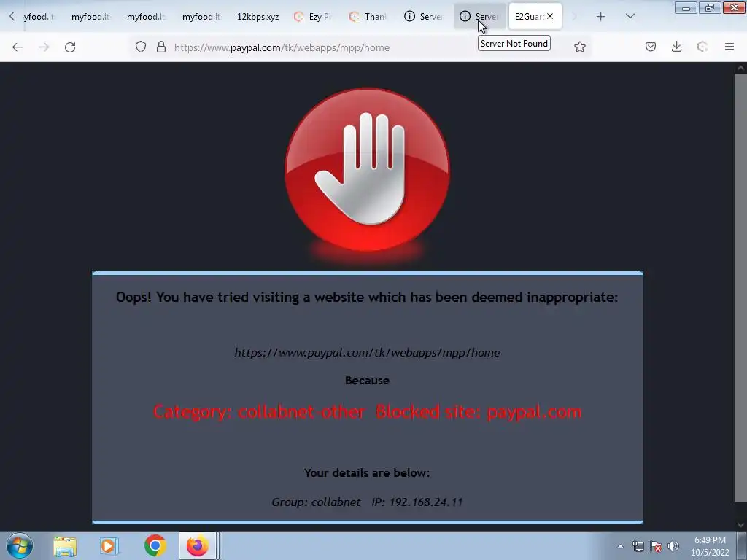Click the blocked PayPal URL text
Screen dimensions: 747x560
point(368,353)
